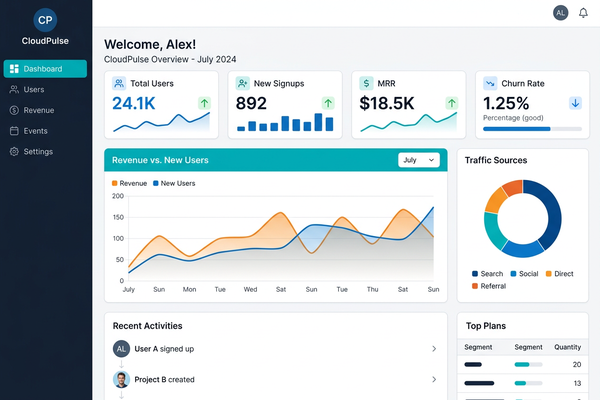Image resolution: width=600 pixels, height=400 pixels.
Task: Click the Churn Rate progress bar
Action: click(x=532, y=128)
